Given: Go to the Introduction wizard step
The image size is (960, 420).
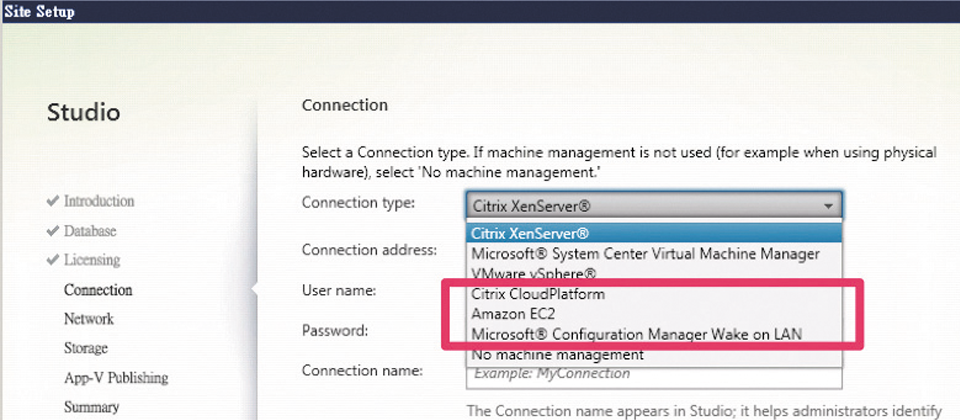Looking at the screenshot, I should (x=99, y=201).
